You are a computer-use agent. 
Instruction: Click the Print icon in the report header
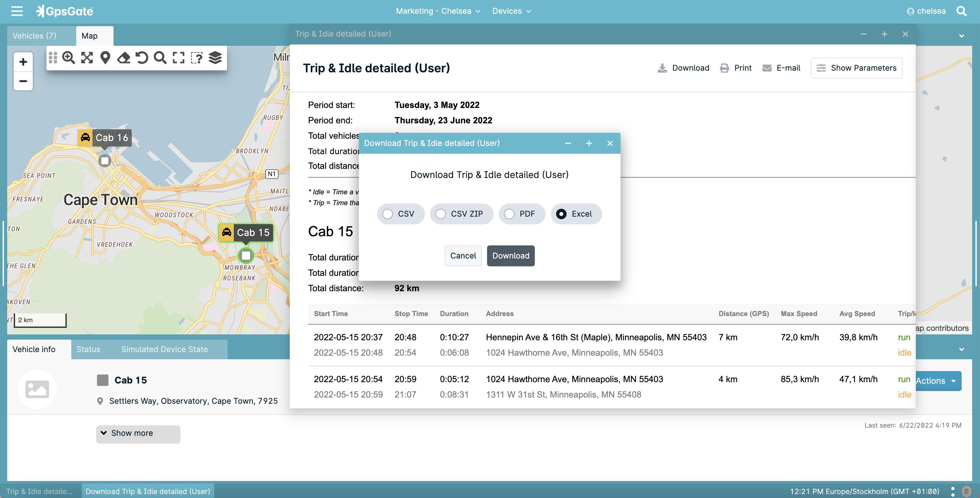735,68
